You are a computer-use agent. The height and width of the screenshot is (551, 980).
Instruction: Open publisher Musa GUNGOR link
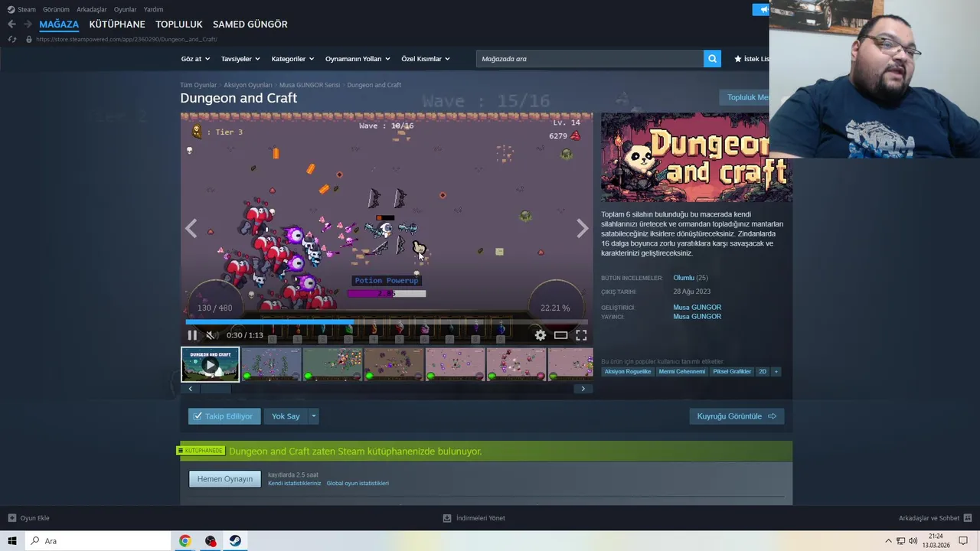point(697,317)
